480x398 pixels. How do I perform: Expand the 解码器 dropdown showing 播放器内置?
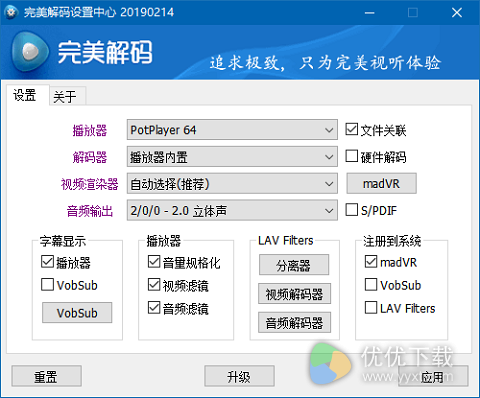[x=232, y=157]
